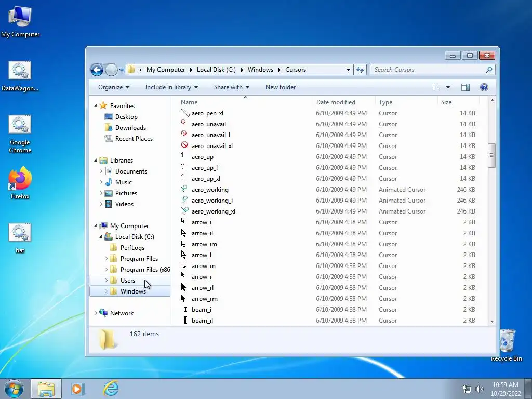532x399 pixels.
Task: Click the volume speaker tray icon
Action: 480,389
